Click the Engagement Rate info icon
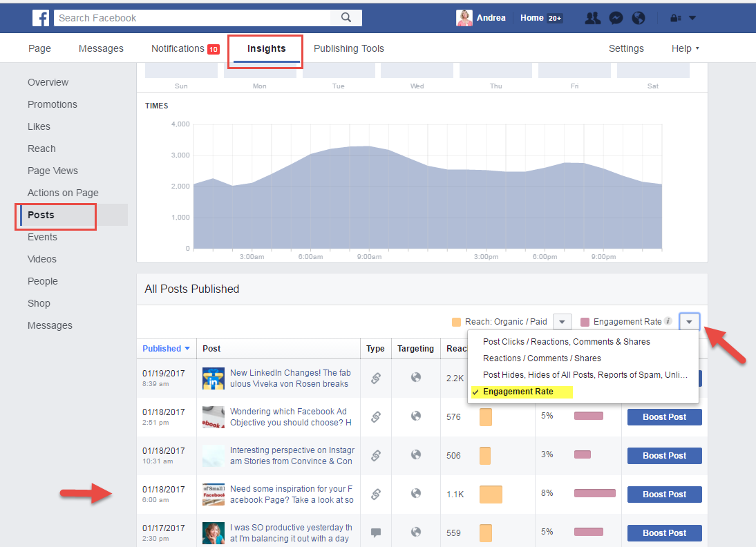Screen dimensions: 756x547 point(668,321)
